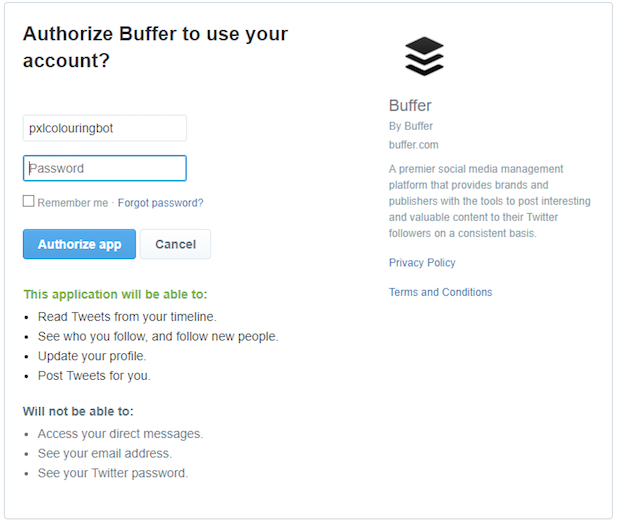Click the Post Tweets for you permission
The image size is (618, 522).
tap(94, 376)
